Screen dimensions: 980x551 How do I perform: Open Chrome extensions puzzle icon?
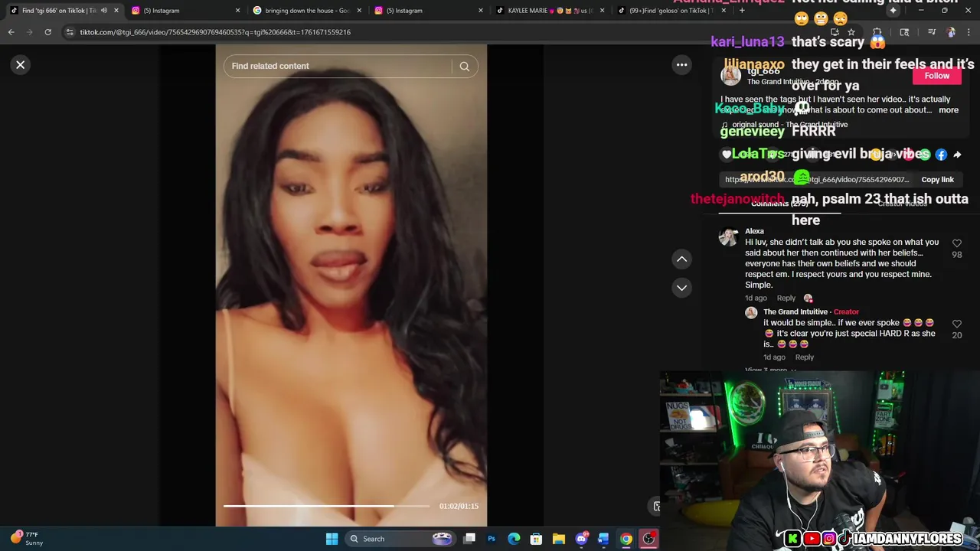tap(877, 32)
